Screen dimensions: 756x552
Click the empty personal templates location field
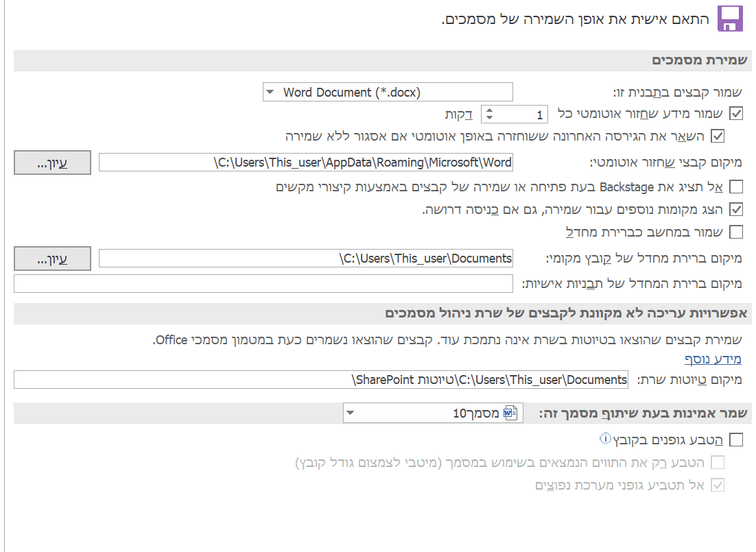tap(263, 283)
